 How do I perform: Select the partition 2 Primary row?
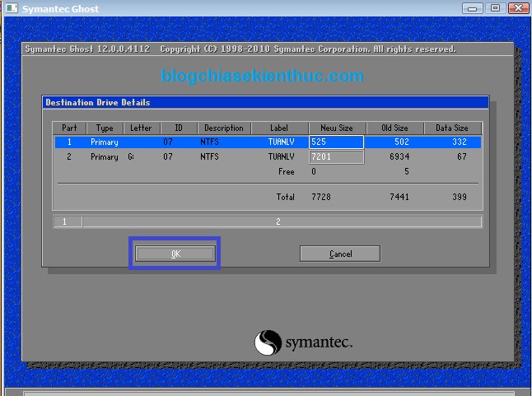pos(268,157)
